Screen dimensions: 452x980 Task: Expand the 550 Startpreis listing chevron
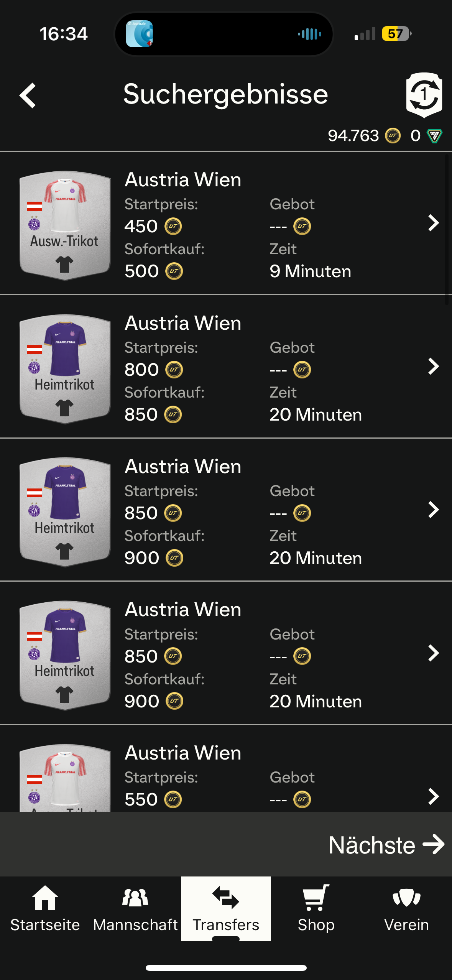pyautogui.click(x=433, y=796)
